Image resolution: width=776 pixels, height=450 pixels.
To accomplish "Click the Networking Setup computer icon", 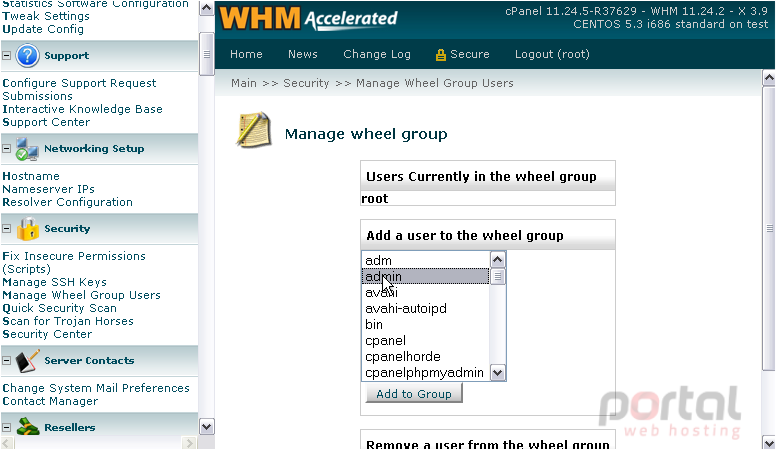I will coord(27,149).
